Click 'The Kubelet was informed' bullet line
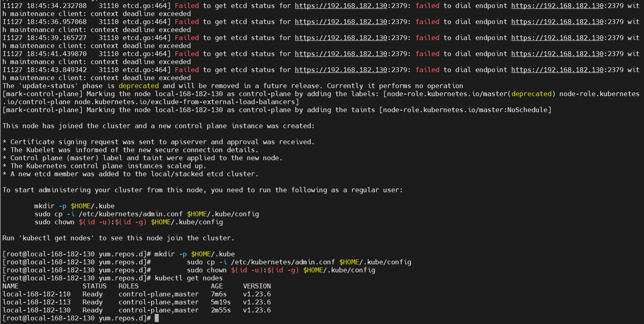The width and height of the screenshot is (644, 324). 131,150
